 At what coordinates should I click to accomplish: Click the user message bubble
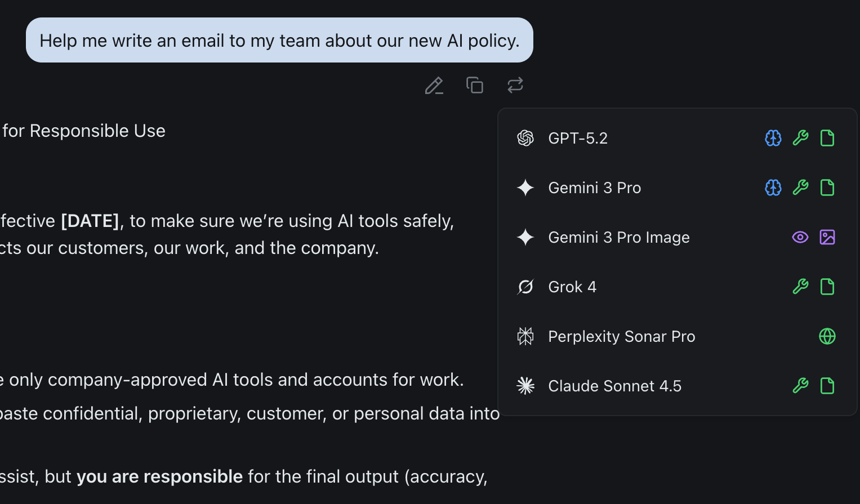point(279,40)
